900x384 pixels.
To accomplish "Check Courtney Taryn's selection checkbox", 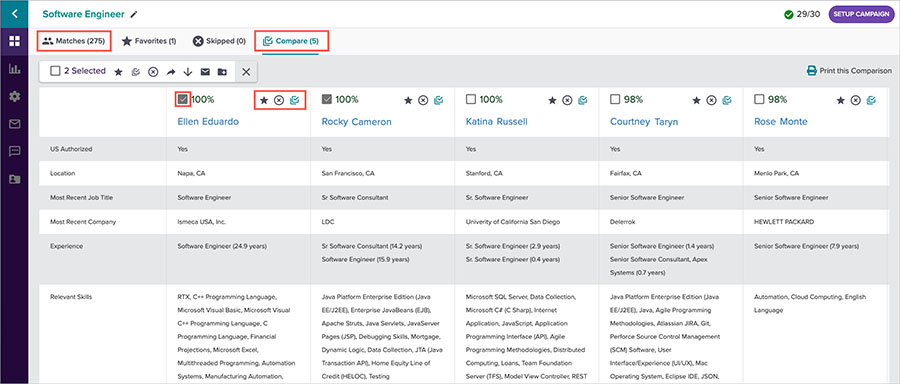I will click(615, 100).
